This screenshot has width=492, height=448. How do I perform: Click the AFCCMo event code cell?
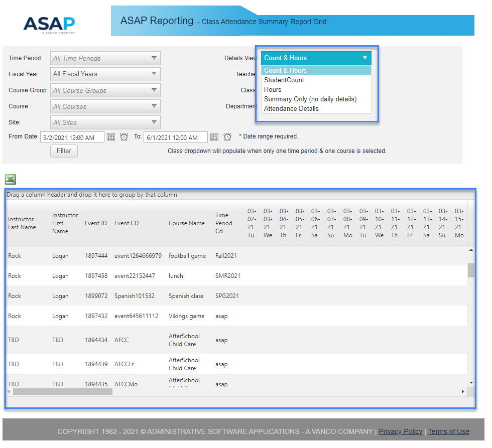pos(126,384)
